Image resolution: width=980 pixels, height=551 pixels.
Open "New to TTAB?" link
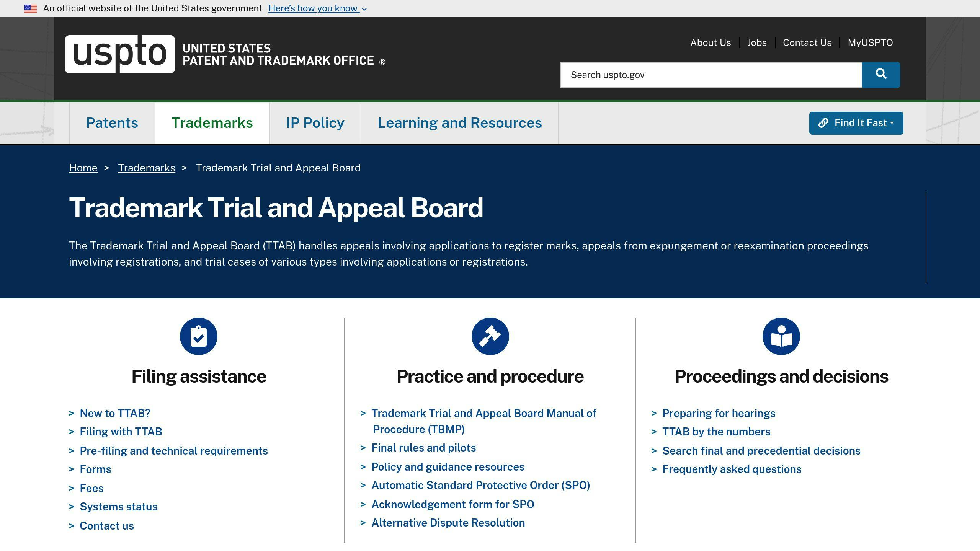pyautogui.click(x=115, y=413)
